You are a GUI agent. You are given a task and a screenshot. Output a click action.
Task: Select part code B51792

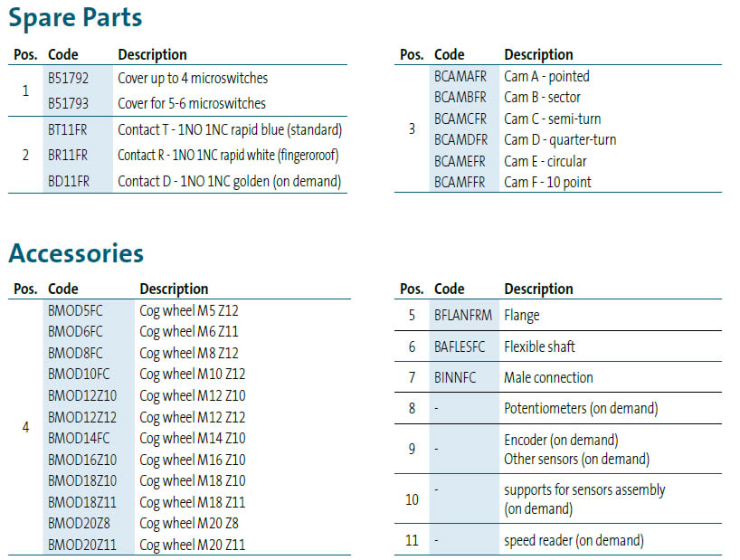[68, 79]
